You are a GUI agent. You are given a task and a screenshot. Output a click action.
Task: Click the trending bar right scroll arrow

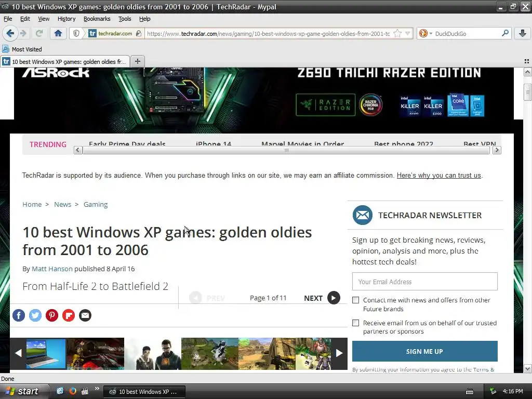497,150
